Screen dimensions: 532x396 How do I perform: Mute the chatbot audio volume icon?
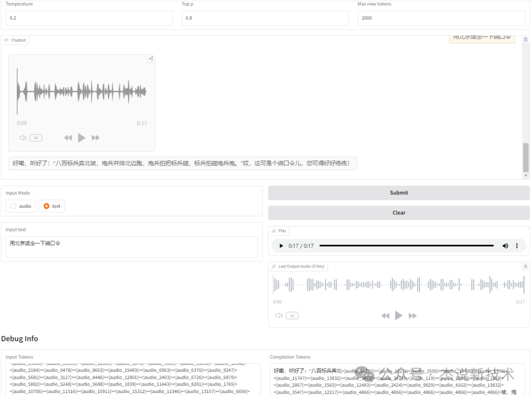[x=22, y=138]
